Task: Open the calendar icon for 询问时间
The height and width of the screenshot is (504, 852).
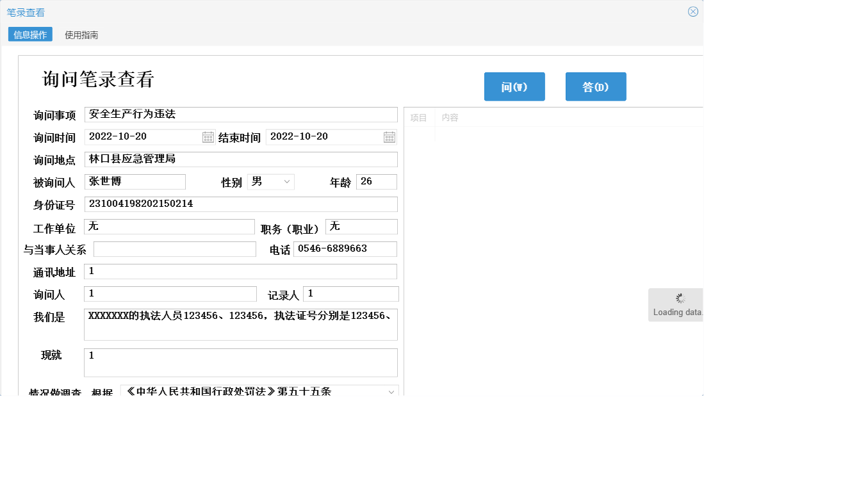Action: pos(208,136)
